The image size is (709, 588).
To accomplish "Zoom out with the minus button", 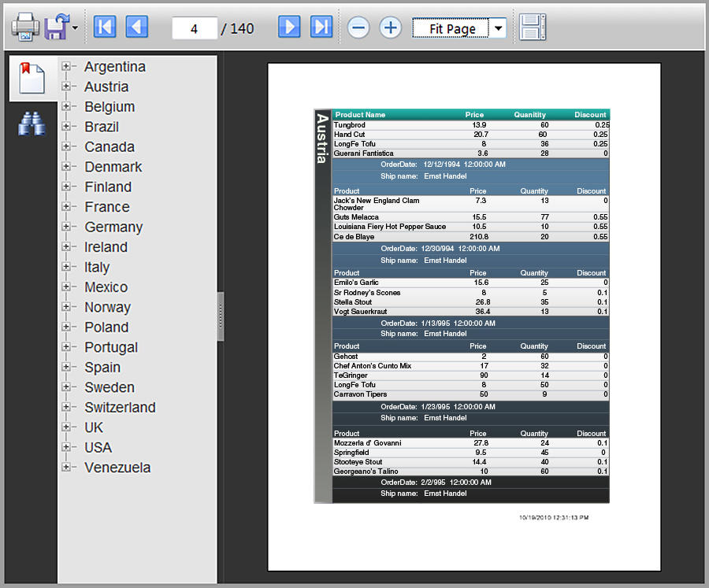I will click(x=358, y=28).
